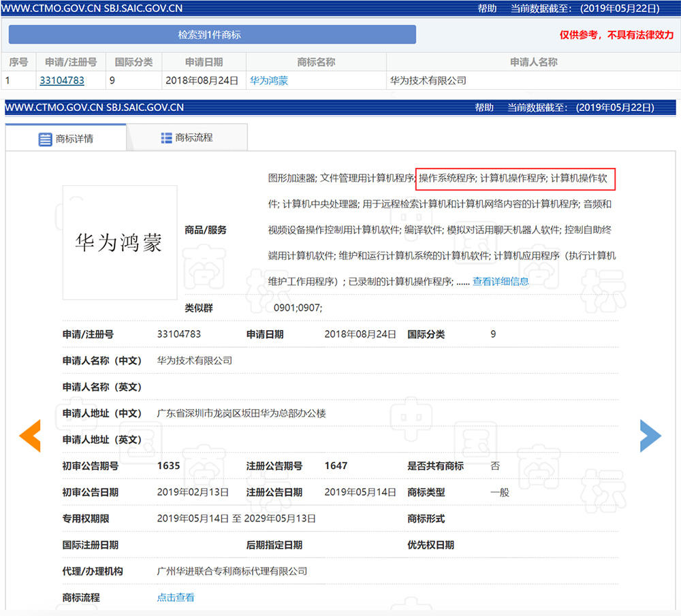The image size is (681, 616).
Task: Click the 华为鸿蒙 trademark image
Action: 120,242
